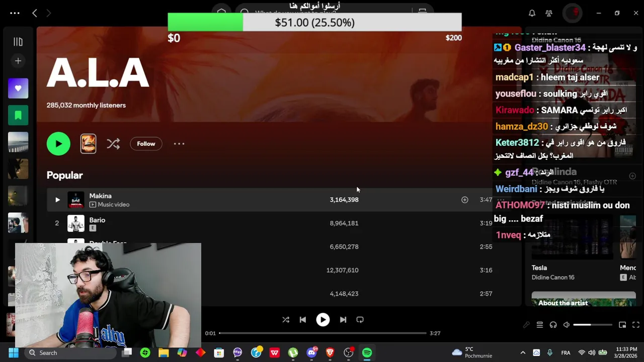
Task: Open the profile avatar menu
Action: pyautogui.click(x=572, y=13)
